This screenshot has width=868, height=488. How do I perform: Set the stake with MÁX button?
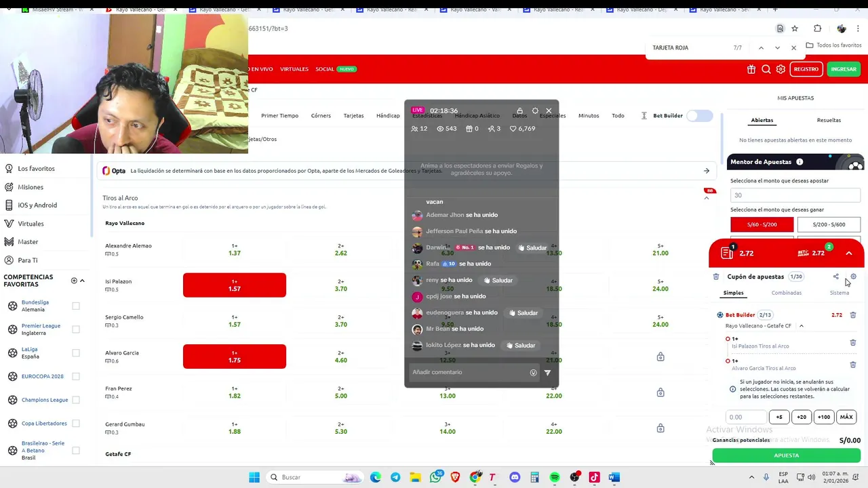pyautogui.click(x=846, y=417)
